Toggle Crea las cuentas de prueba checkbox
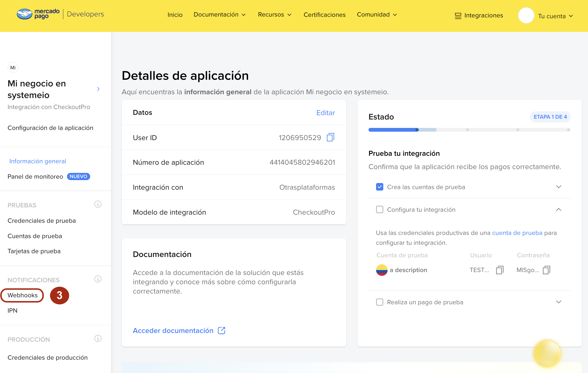The image size is (588, 373). pos(380,187)
